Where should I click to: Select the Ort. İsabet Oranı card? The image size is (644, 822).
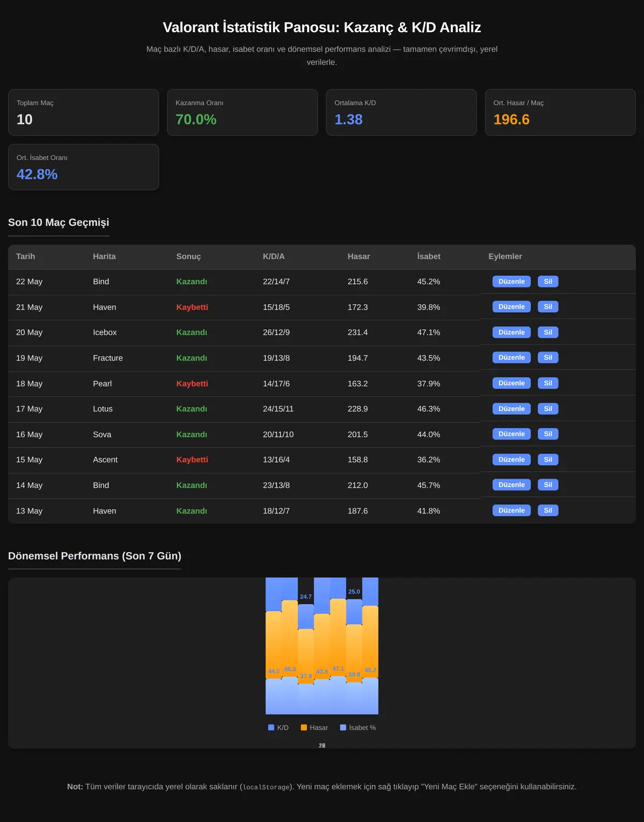coord(83,167)
